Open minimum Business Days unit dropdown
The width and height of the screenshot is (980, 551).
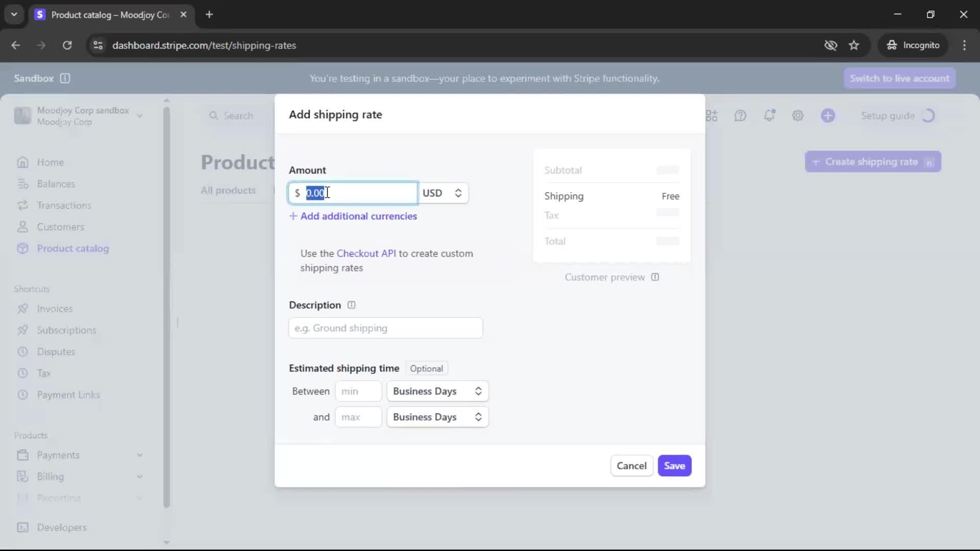coord(437,391)
